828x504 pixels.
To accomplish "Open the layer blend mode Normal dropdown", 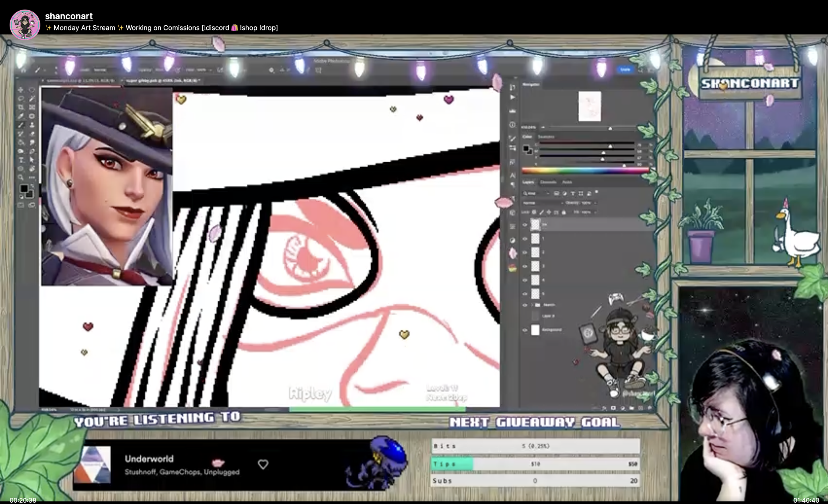I will point(543,203).
